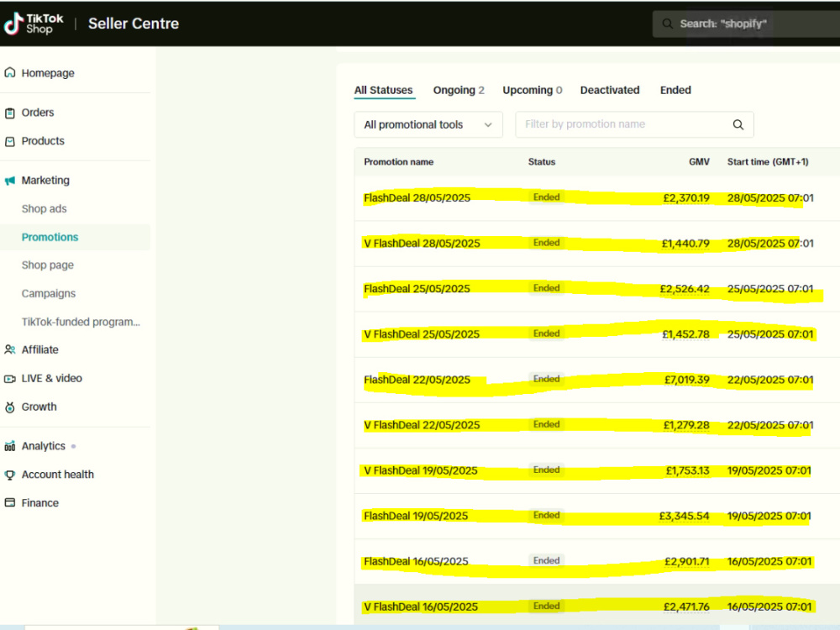Open promotion V FlashDeal 22/05/2025
840x630 pixels.
click(422, 425)
